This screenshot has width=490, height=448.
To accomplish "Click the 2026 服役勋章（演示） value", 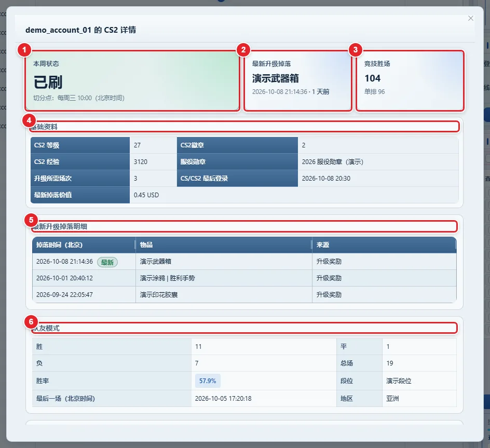I will [x=333, y=162].
